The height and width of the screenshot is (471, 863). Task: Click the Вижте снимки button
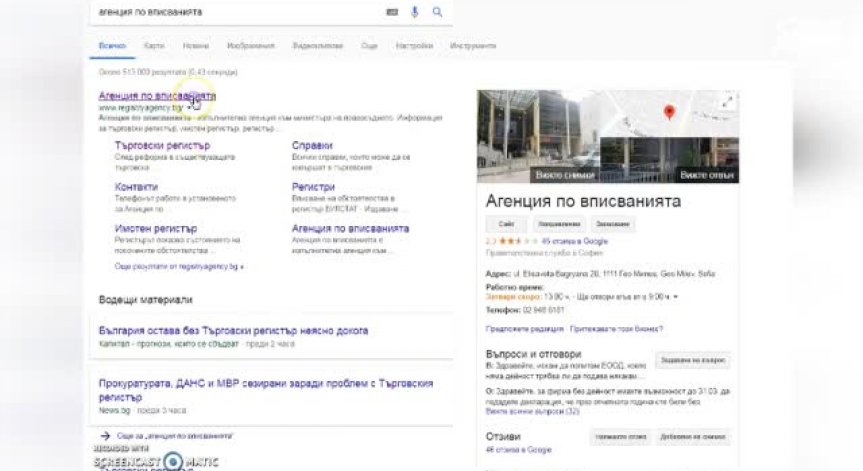565,175
